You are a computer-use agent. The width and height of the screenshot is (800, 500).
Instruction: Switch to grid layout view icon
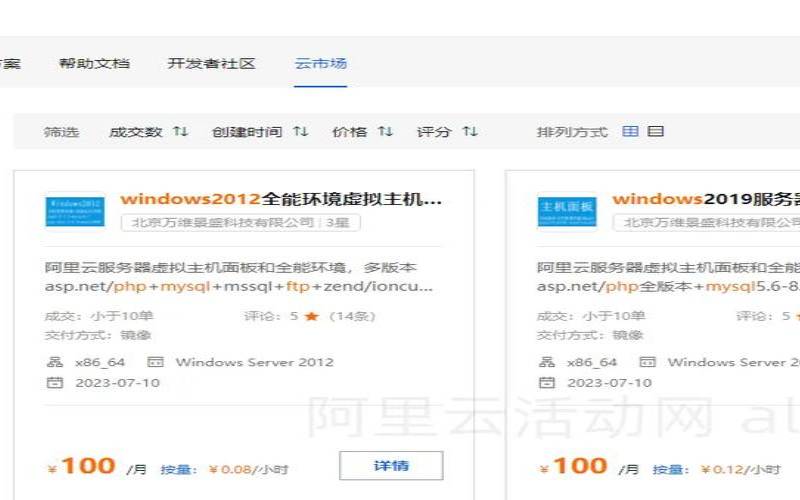point(630,132)
